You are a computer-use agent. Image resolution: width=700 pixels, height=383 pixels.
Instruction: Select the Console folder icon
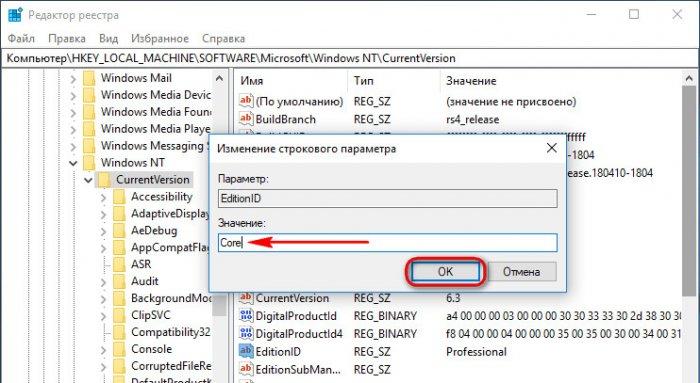point(119,350)
